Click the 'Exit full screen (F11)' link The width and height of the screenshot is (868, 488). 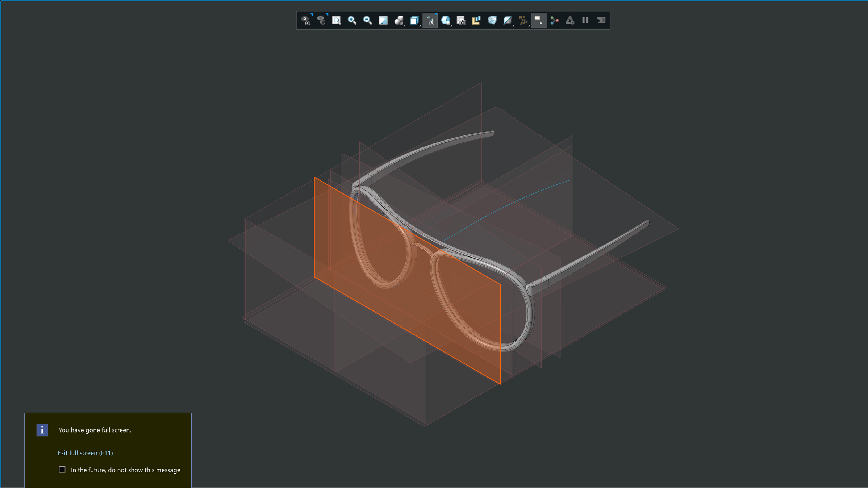[85, 453]
